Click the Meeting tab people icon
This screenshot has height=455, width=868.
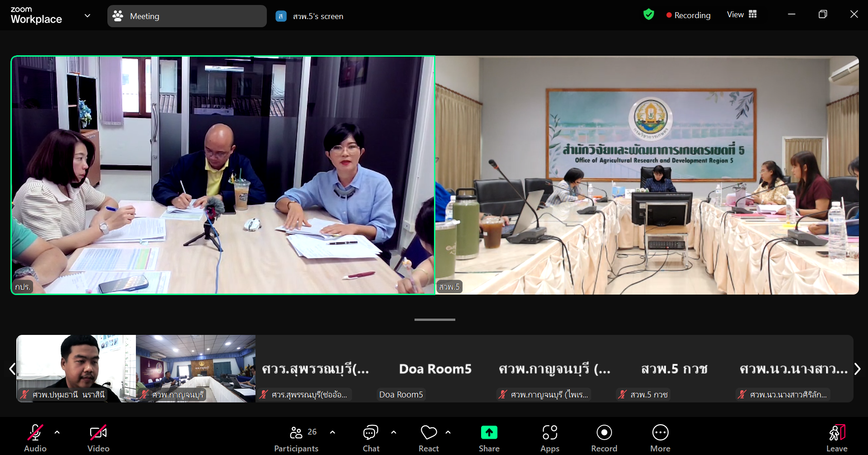pos(118,16)
